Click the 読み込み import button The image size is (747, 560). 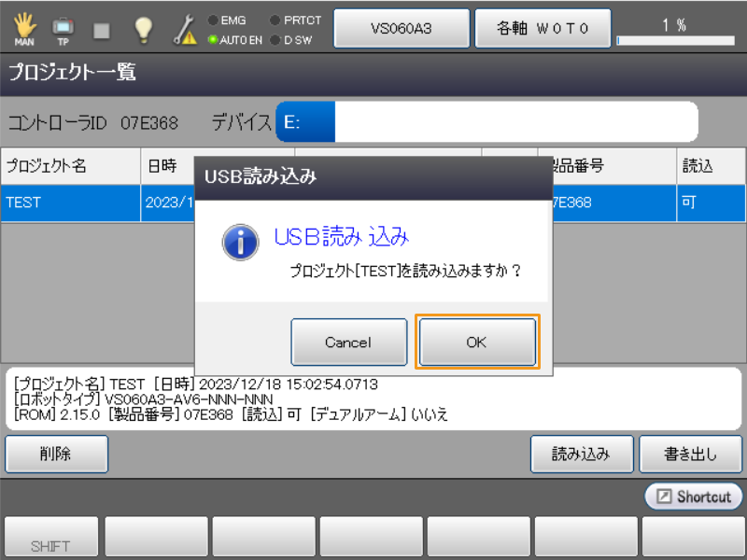point(582,454)
